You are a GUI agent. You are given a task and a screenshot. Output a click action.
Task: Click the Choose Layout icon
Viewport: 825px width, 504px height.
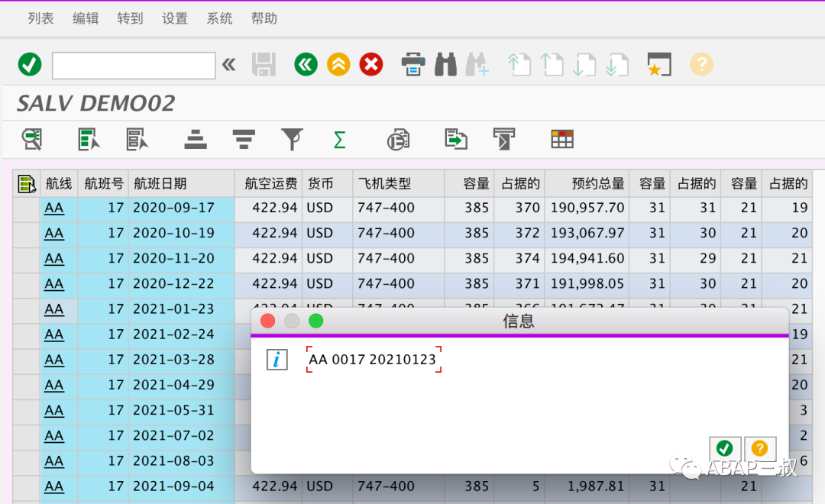(504, 140)
